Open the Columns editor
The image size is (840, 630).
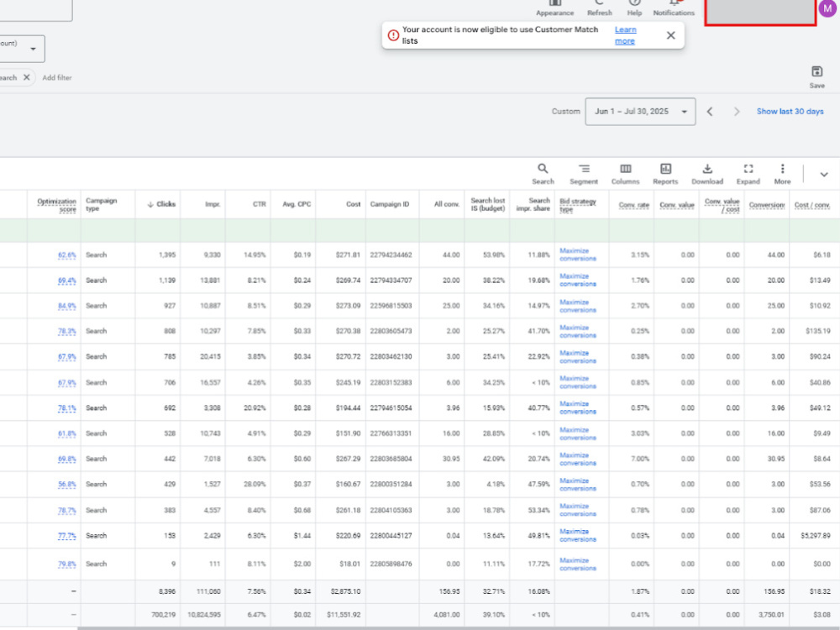625,174
